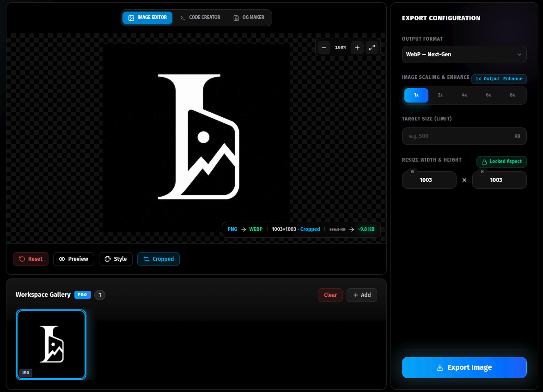The image size is (543, 392).
Task: Open the OG Maker tab
Action: [249, 18]
